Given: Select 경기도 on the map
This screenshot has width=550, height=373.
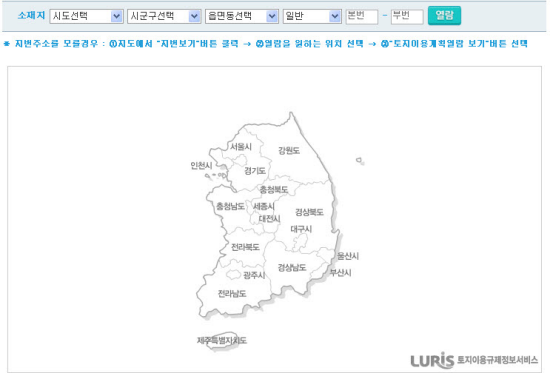Looking at the screenshot, I should pos(255,171).
